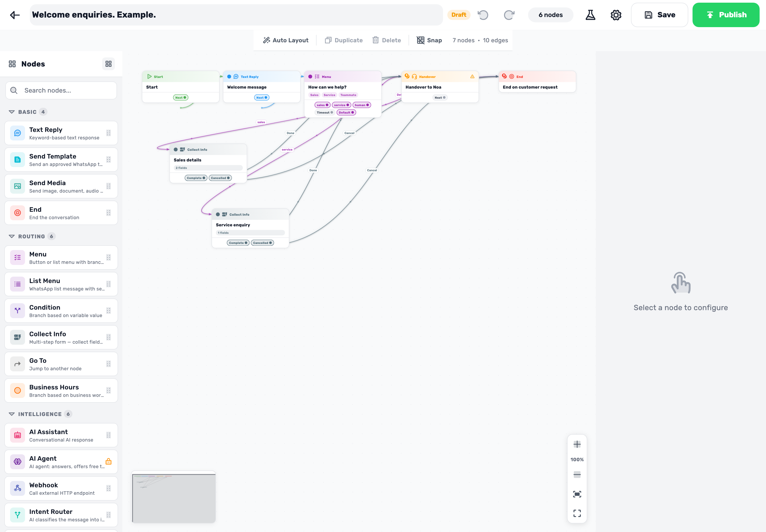Viewport: 766px width, 532px height.
Task: Select the End on customer request node
Action: click(537, 82)
